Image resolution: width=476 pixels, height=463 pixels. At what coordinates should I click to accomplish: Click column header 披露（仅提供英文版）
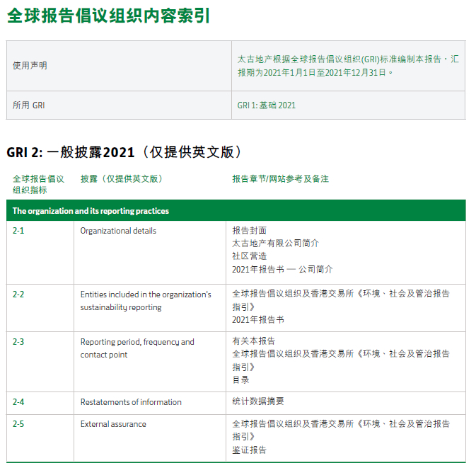coord(122,178)
